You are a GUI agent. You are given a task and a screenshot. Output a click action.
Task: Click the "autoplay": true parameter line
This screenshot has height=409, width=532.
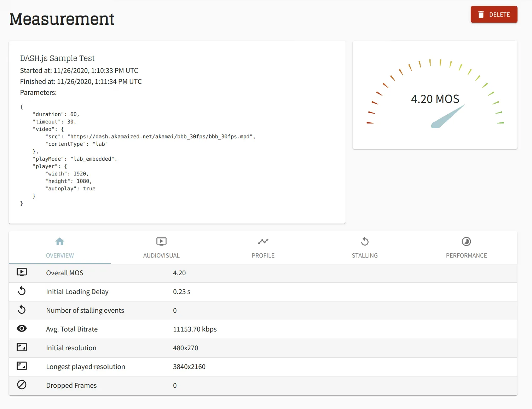70,189
